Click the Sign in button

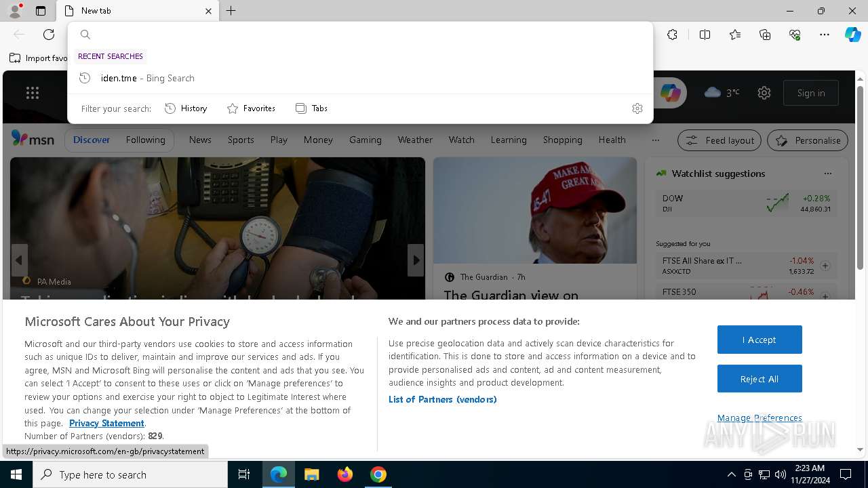[x=811, y=93]
